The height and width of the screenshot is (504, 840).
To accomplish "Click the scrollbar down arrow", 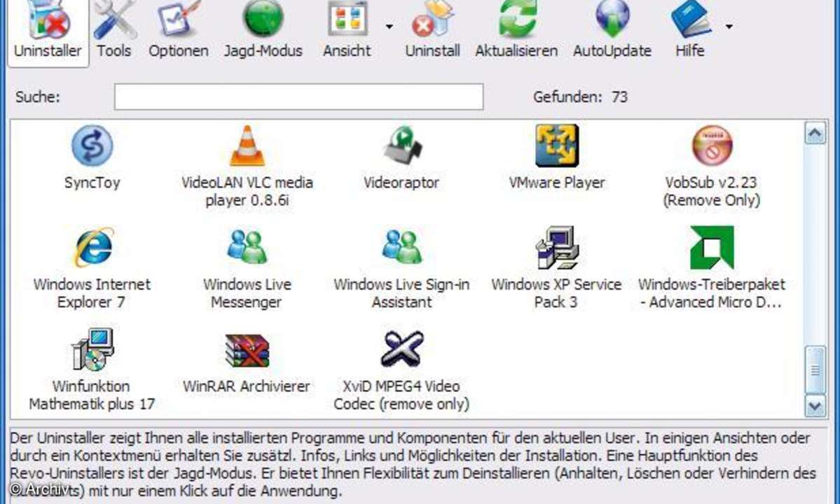I will [815, 406].
